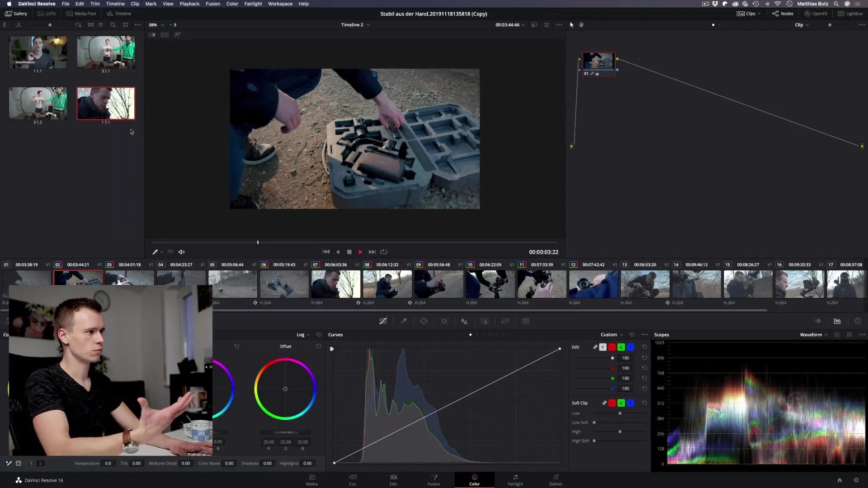Select the hand pan tool in node editor
The image size is (868, 488).
click(581, 25)
